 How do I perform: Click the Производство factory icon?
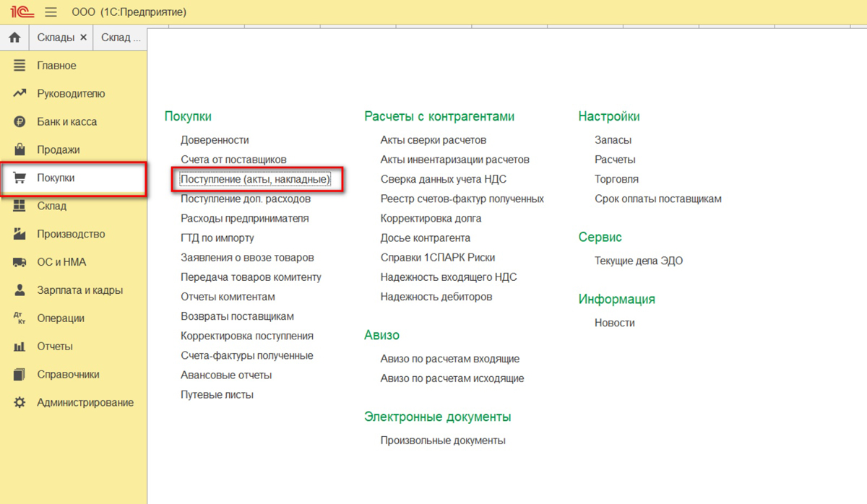click(20, 234)
